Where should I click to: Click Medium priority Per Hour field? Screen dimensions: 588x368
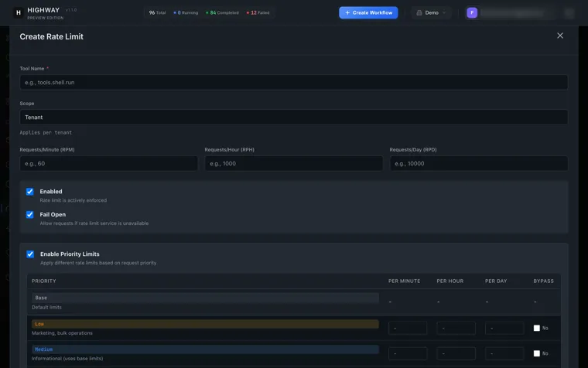(x=456, y=353)
